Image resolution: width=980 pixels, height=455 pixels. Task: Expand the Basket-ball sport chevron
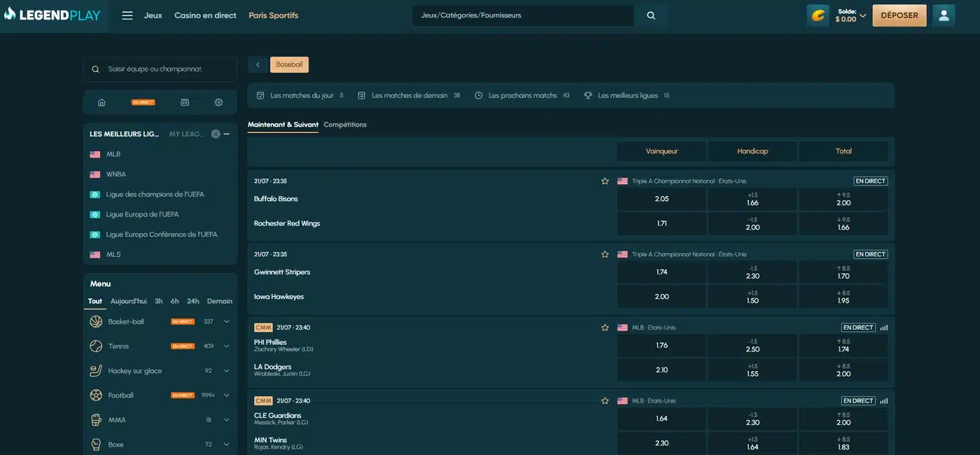pos(226,322)
